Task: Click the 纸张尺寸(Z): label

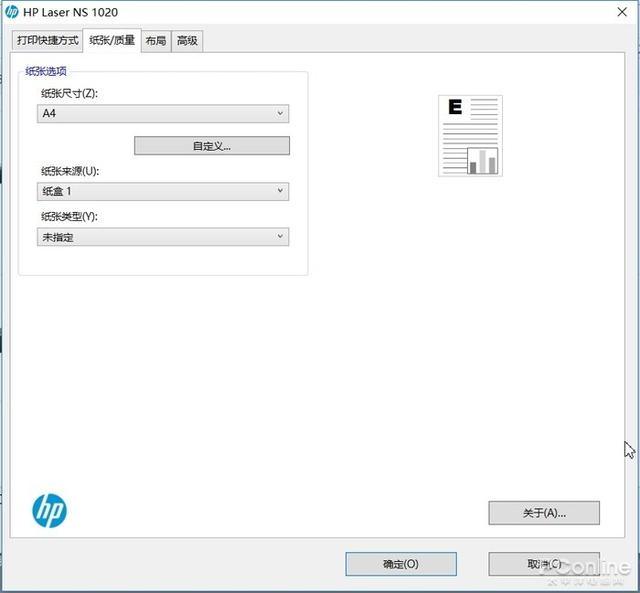Action: point(69,93)
